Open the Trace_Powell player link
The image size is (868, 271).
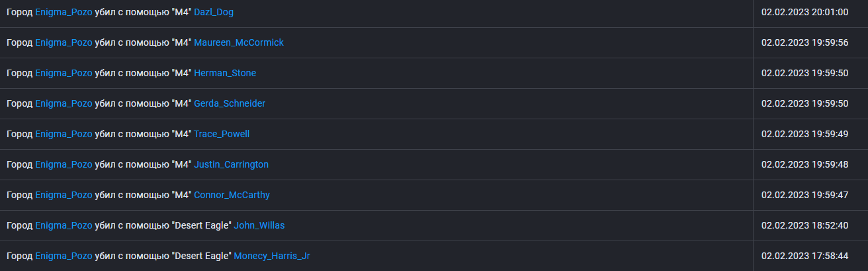222,134
